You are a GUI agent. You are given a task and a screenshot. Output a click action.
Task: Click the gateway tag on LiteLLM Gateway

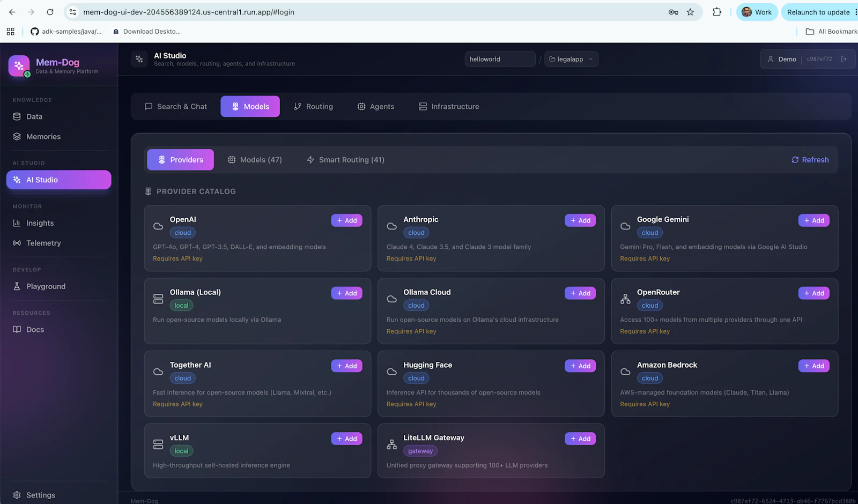pos(420,451)
